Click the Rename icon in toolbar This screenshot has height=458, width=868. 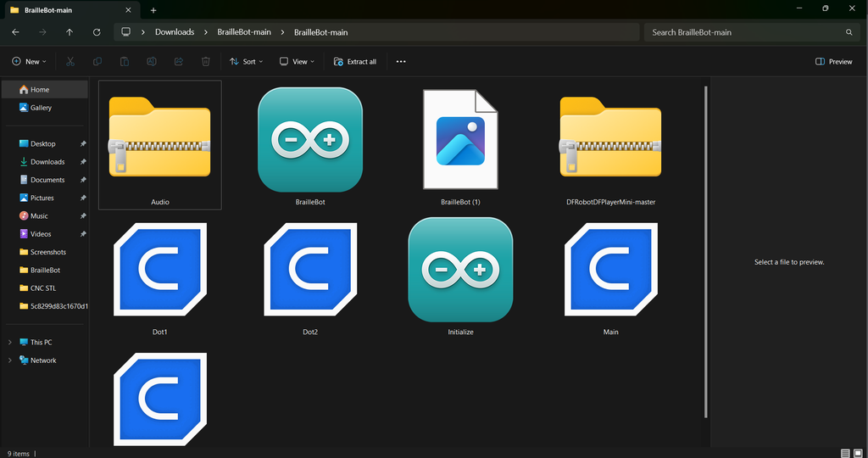151,61
